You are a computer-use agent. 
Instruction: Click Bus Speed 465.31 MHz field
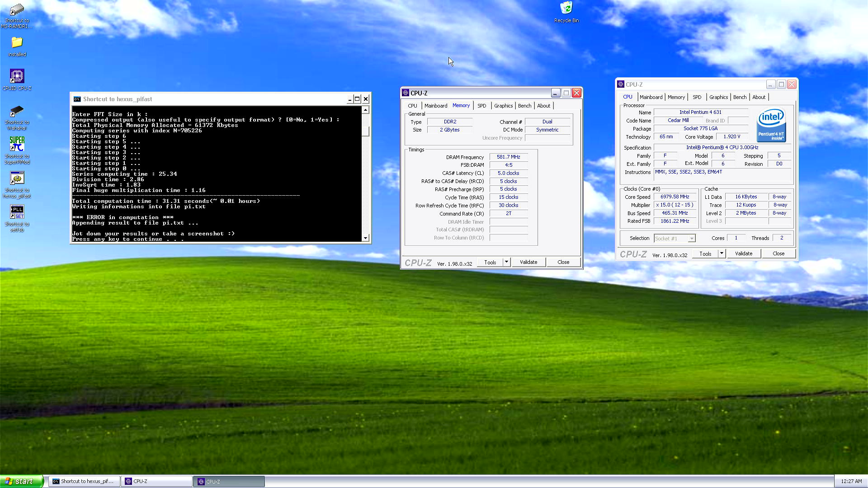[x=675, y=213]
